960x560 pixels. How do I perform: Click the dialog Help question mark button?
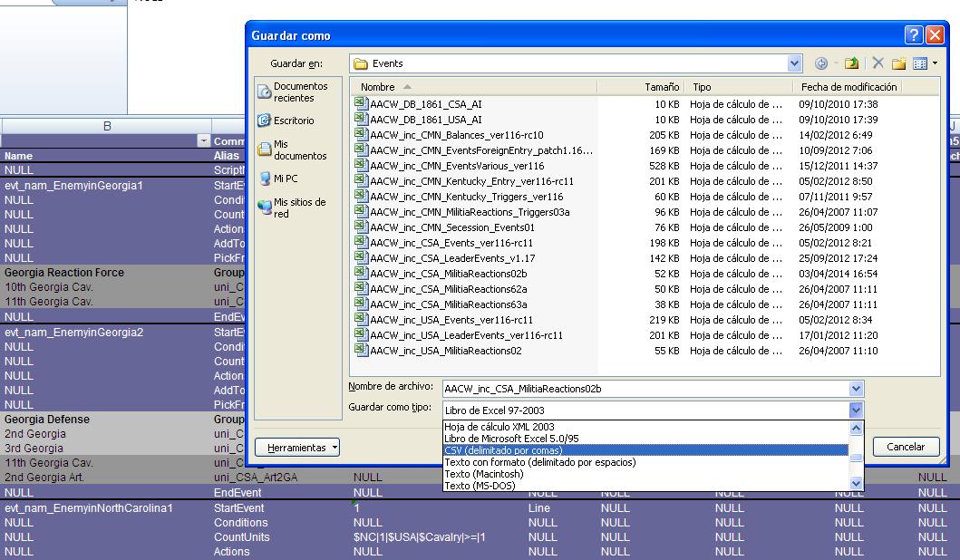914,35
